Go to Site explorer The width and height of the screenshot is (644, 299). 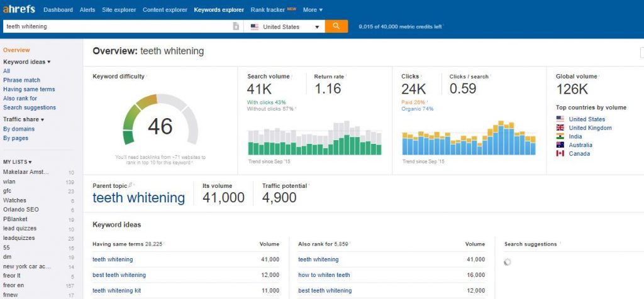tap(119, 9)
